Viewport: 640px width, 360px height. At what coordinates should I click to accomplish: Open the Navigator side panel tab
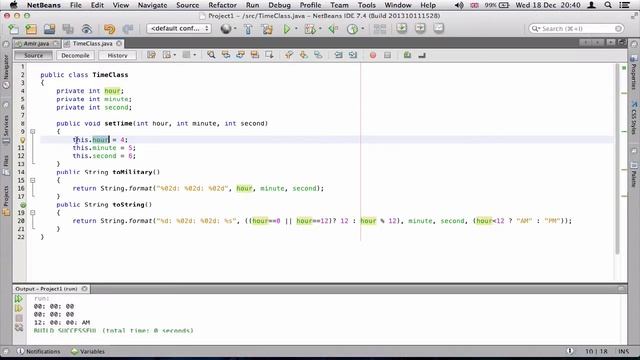coord(6,71)
